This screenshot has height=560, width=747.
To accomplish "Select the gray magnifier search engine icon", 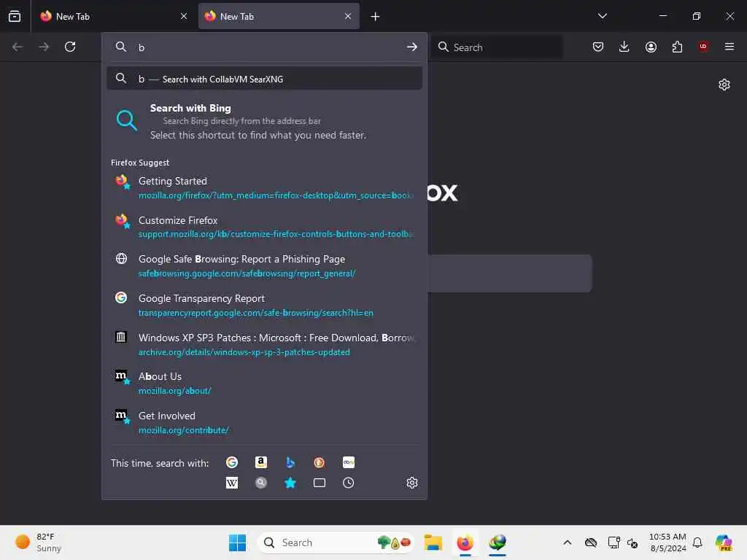I will (261, 483).
